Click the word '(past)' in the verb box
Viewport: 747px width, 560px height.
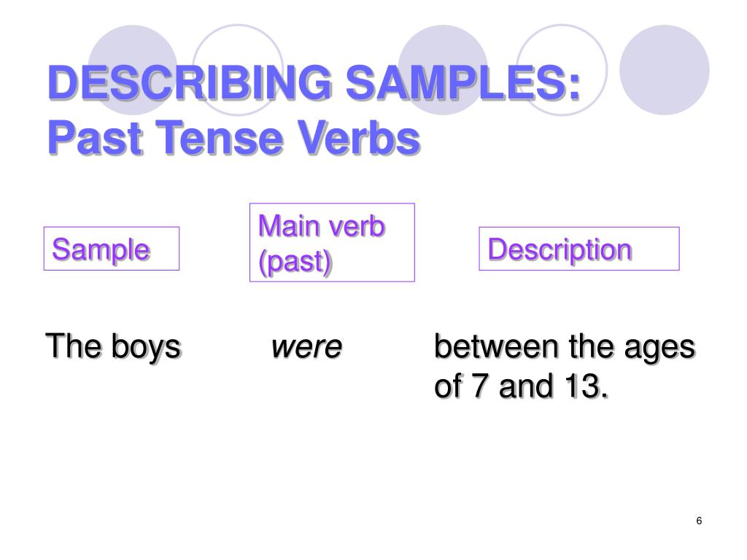[295, 262]
